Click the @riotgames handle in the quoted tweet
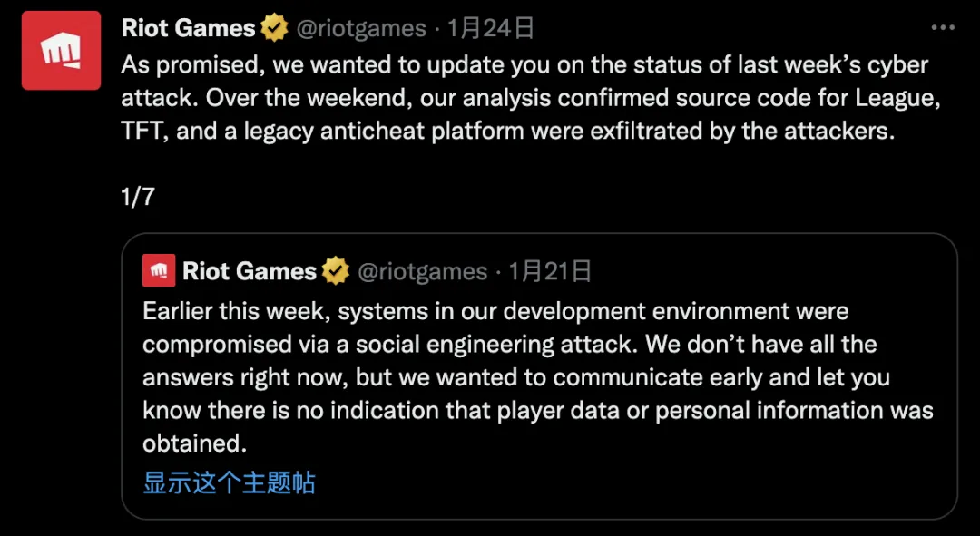Screen dimensions: 980x536 423,271
